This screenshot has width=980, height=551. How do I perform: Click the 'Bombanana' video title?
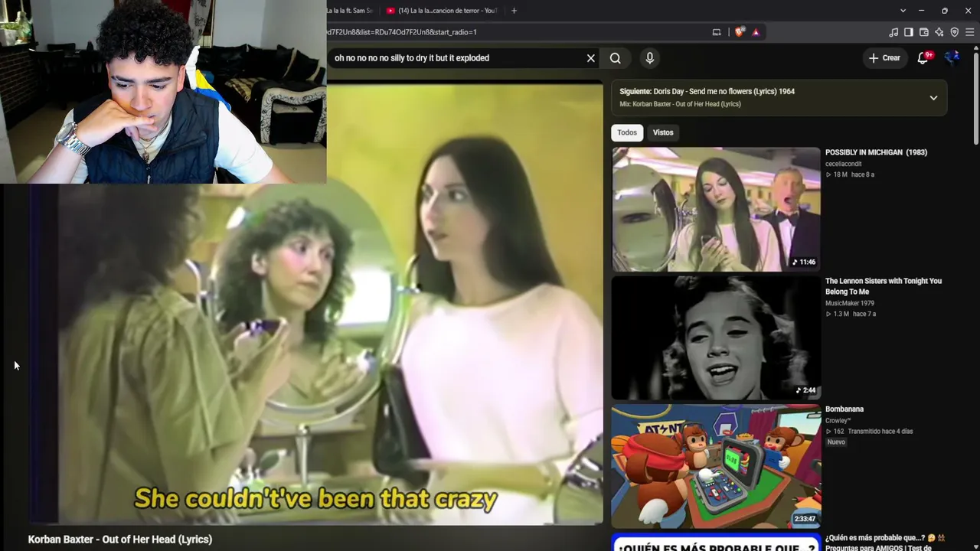pos(844,409)
